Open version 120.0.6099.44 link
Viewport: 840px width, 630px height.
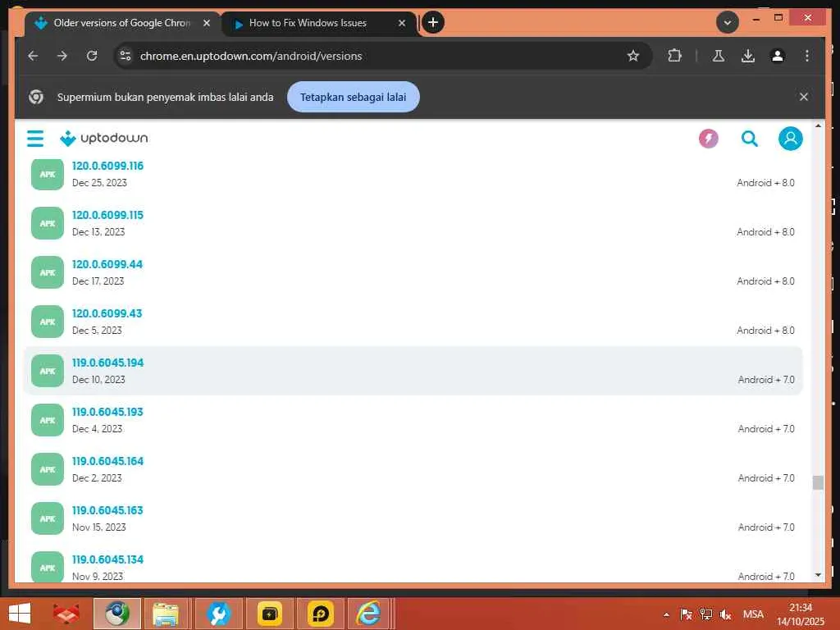107,265
